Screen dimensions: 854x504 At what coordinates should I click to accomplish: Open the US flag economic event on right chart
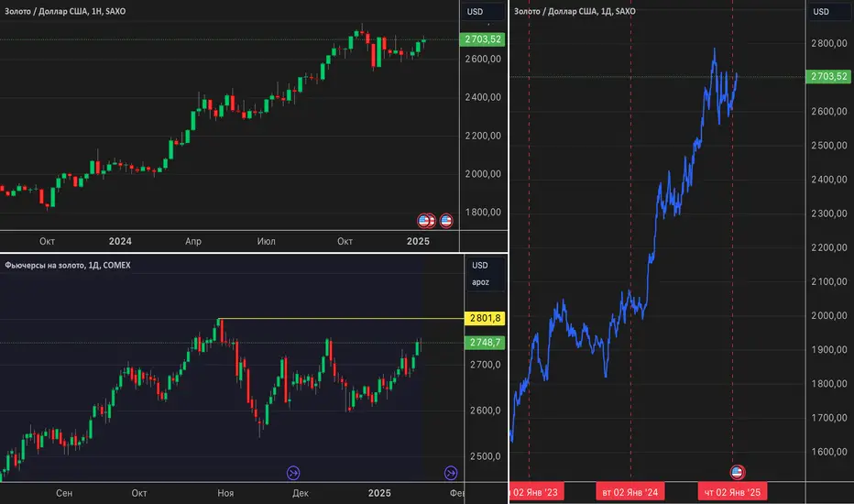(737, 472)
